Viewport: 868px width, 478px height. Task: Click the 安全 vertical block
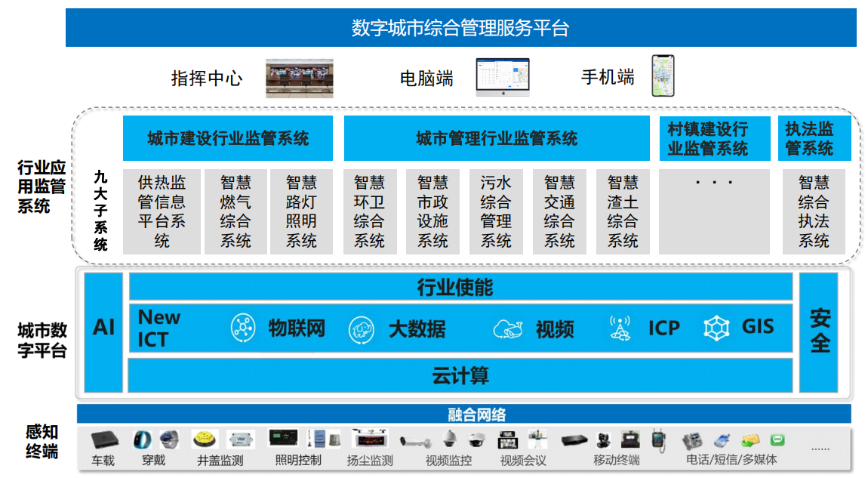click(x=819, y=332)
